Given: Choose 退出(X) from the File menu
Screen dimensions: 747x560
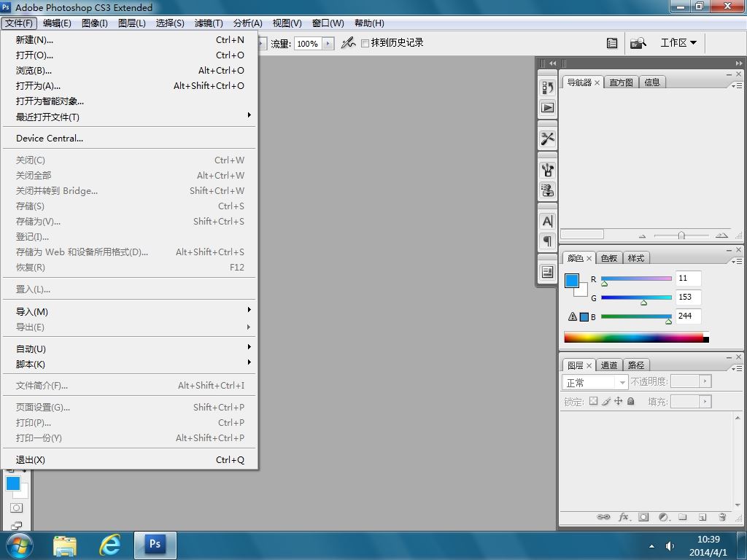Looking at the screenshot, I should click(x=130, y=459).
